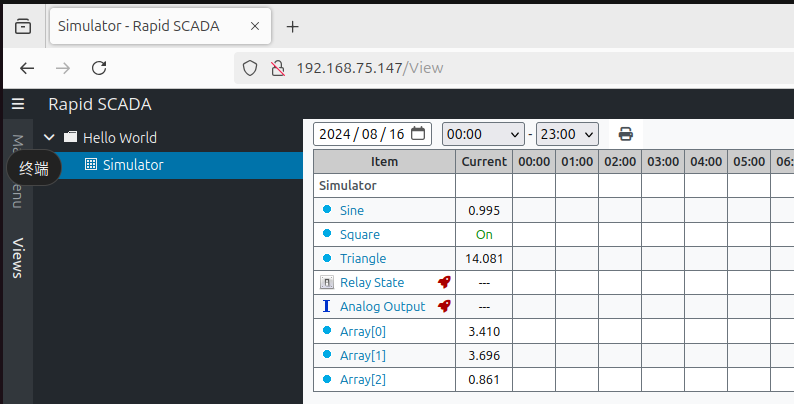Click the Current column header

click(x=484, y=161)
